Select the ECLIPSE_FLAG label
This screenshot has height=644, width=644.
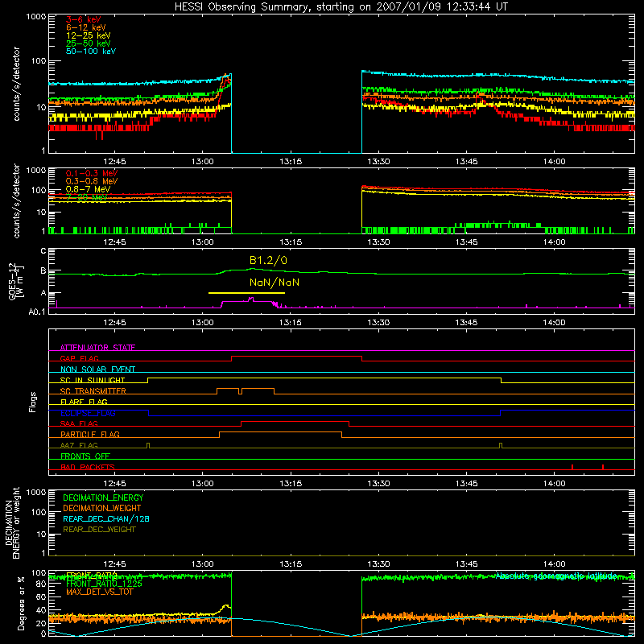point(88,413)
